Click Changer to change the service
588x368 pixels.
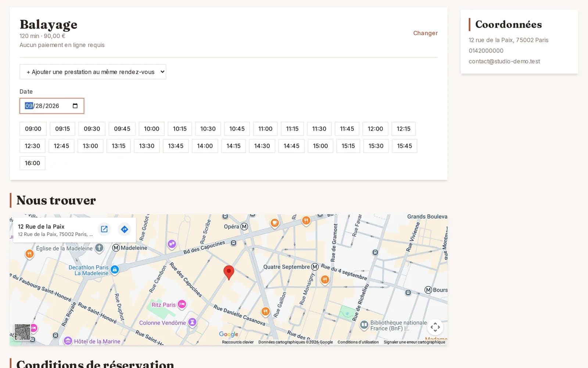point(425,33)
